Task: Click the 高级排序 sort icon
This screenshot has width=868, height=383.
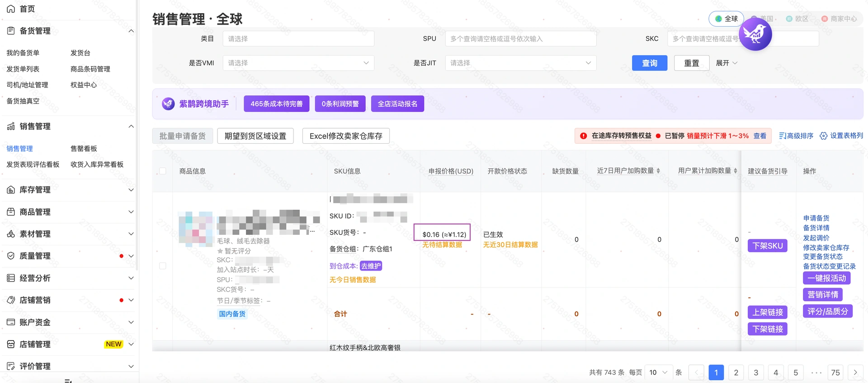Action: (783, 135)
